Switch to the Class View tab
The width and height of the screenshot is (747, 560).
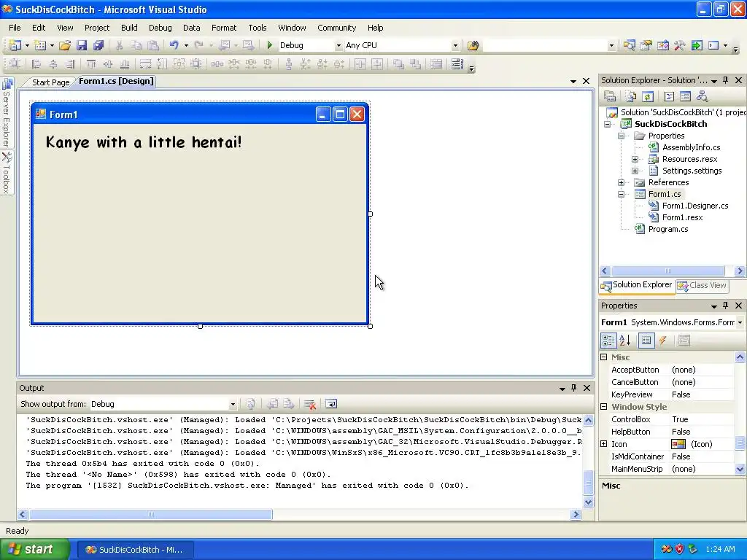703,286
